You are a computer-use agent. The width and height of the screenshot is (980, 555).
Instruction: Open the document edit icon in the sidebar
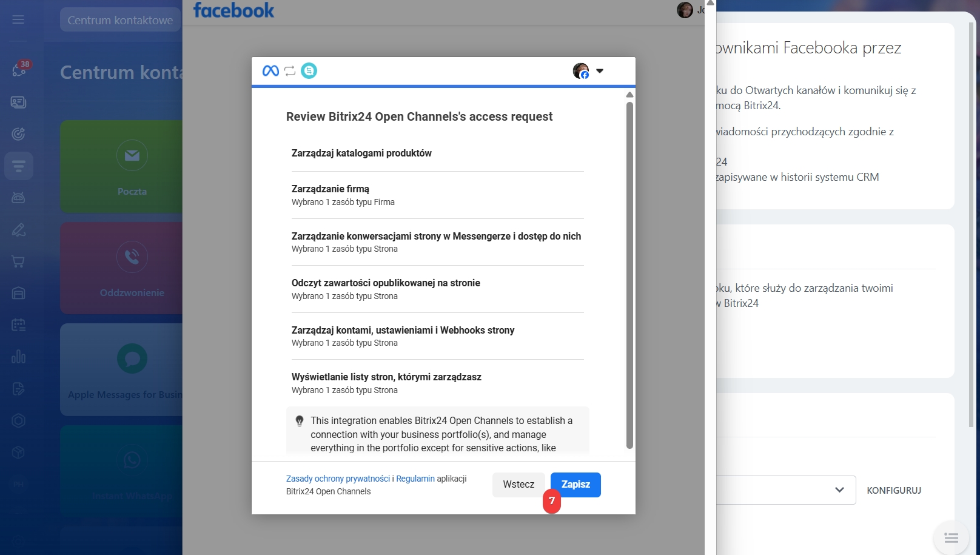(x=18, y=389)
